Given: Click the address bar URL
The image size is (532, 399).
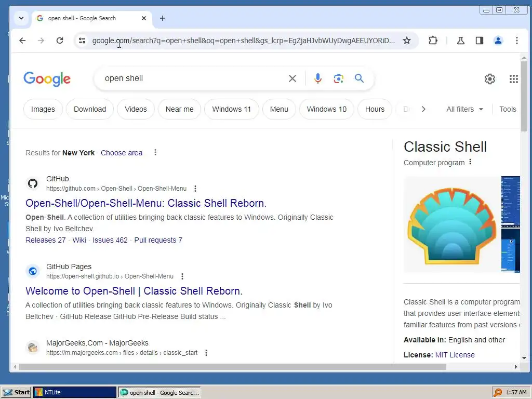Looking at the screenshot, I should click(243, 41).
